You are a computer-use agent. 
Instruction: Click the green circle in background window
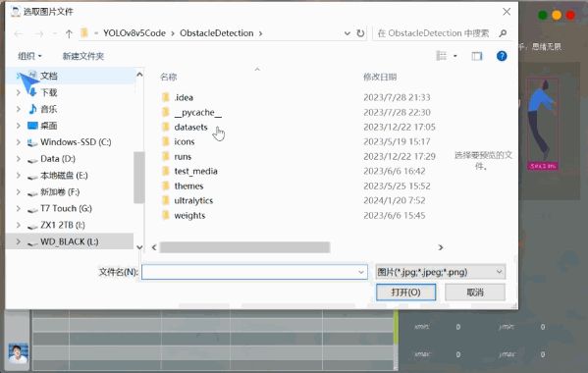tap(542, 16)
